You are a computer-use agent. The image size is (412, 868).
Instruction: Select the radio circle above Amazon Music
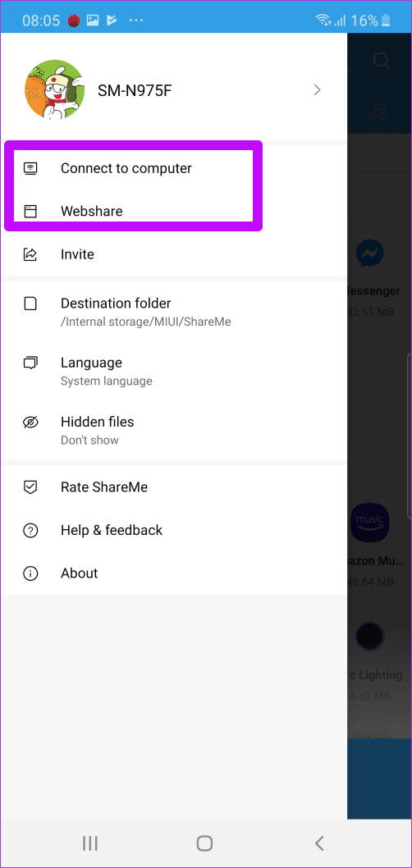pyautogui.click(x=386, y=464)
